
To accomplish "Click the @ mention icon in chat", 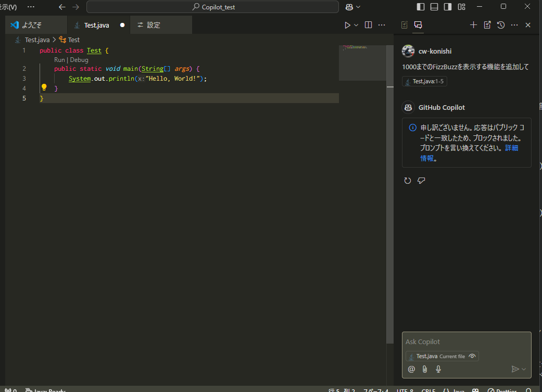I will (x=411, y=369).
